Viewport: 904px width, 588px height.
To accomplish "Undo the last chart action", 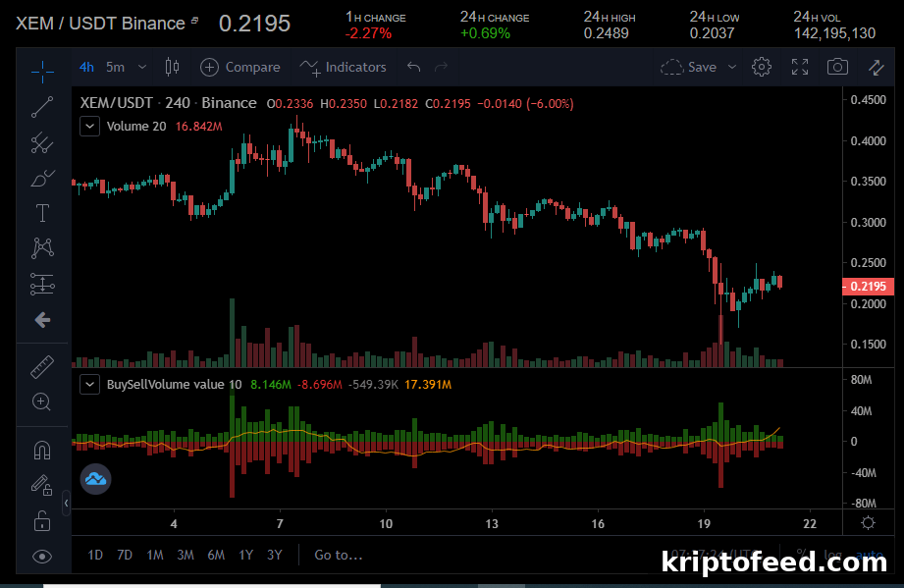I will point(414,67).
